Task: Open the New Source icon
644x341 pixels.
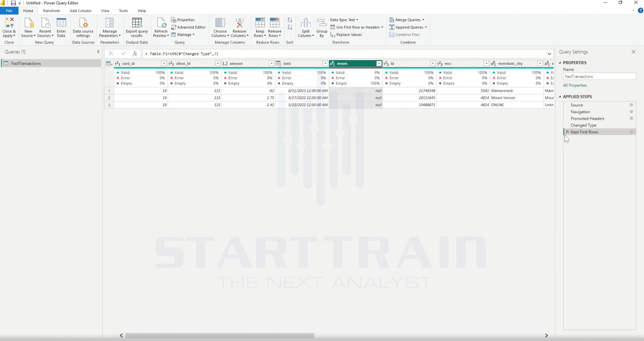Action: [x=28, y=23]
